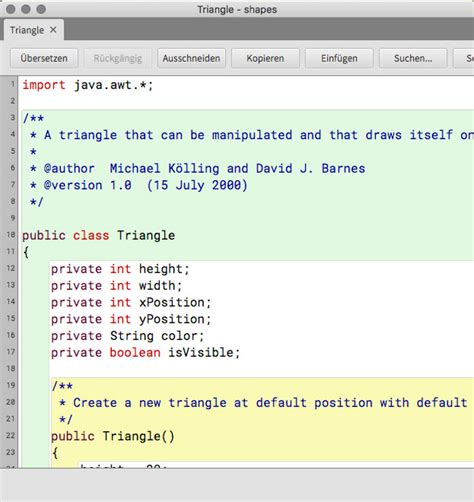Click the partly hidden button after Suchen...
The width and height of the screenshot is (474, 502).
coord(464,58)
